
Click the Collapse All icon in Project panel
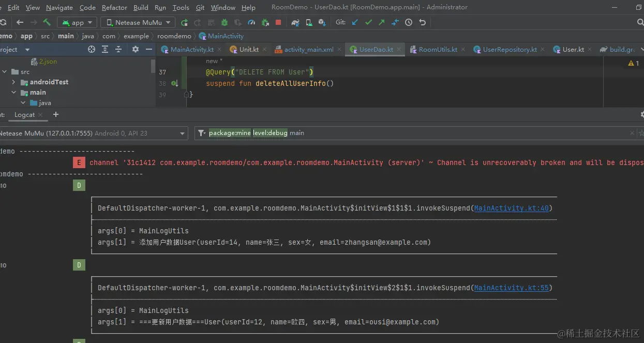[x=118, y=49]
